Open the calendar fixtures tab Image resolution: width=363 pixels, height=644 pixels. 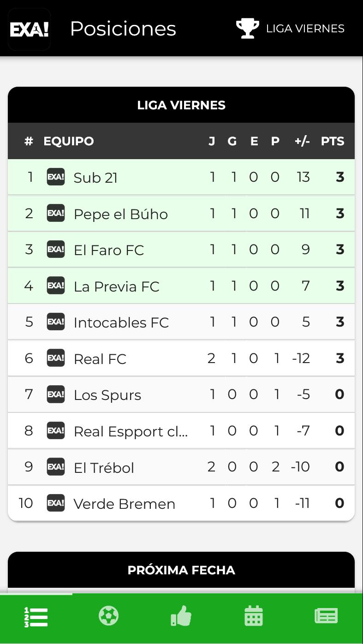click(x=254, y=616)
